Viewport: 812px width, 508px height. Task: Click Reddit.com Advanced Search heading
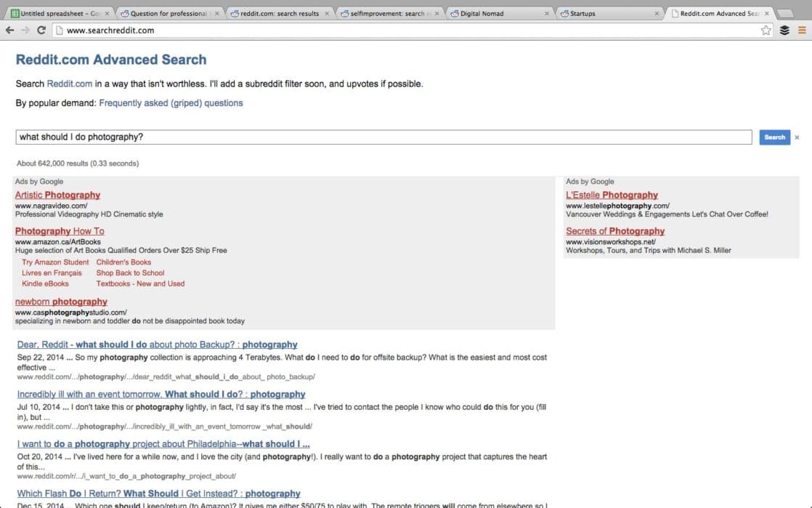click(111, 60)
